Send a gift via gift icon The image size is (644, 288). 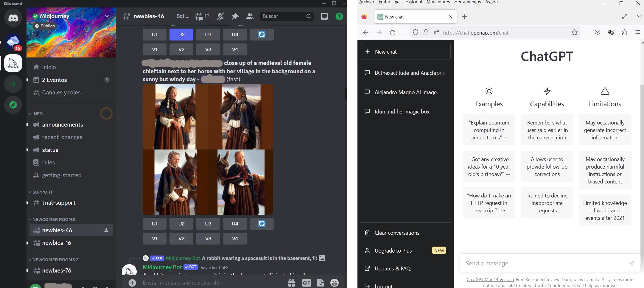[x=292, y=283]
